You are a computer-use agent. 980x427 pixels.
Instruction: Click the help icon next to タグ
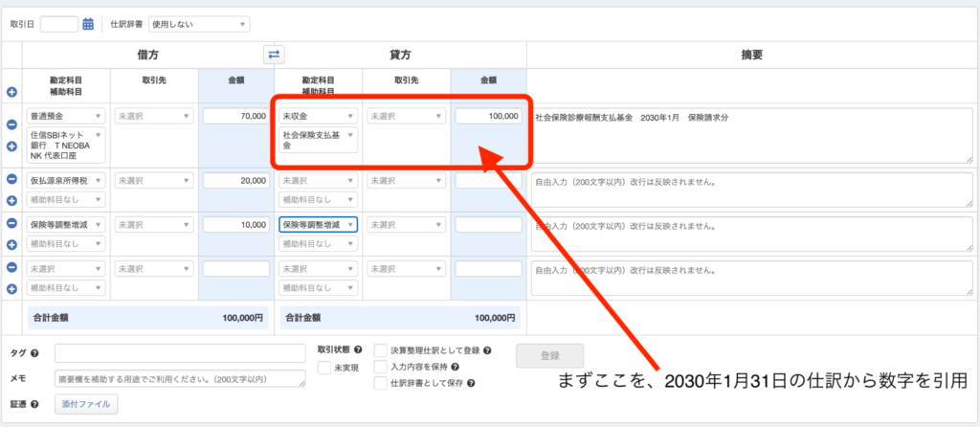click(34, 352)
